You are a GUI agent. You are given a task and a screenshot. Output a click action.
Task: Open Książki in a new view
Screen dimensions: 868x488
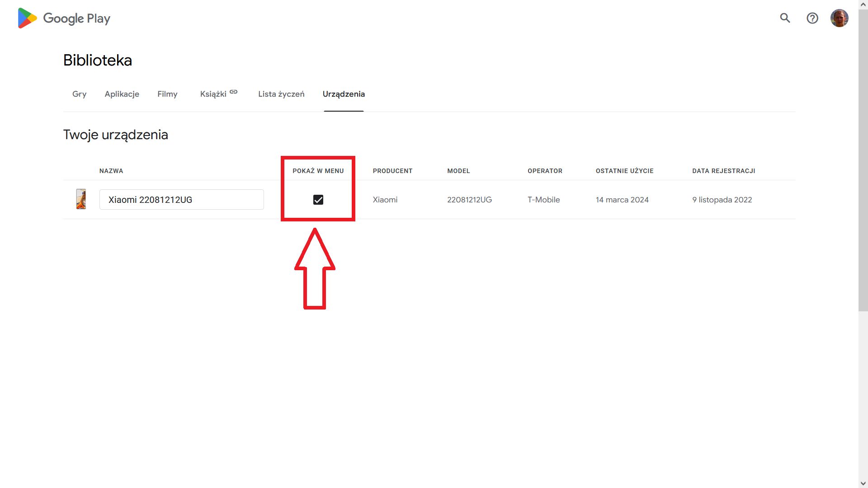pyautogui.click(x=213, y=94)
